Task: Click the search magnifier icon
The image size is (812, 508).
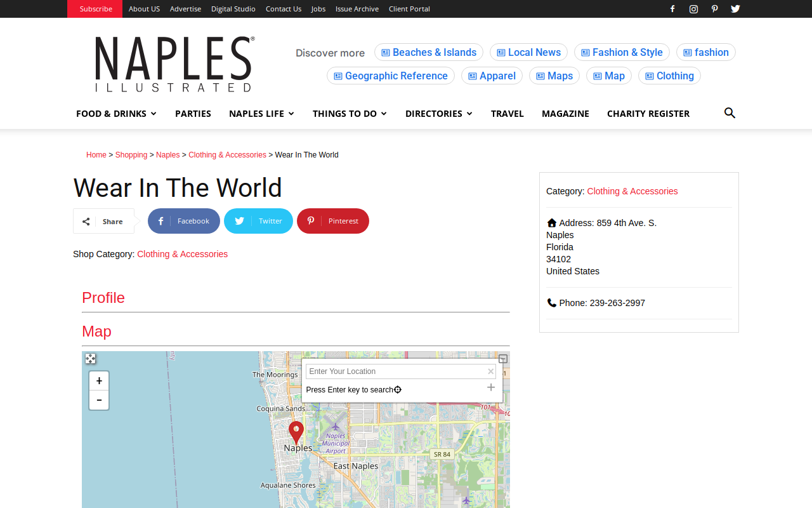Action: 730,113
